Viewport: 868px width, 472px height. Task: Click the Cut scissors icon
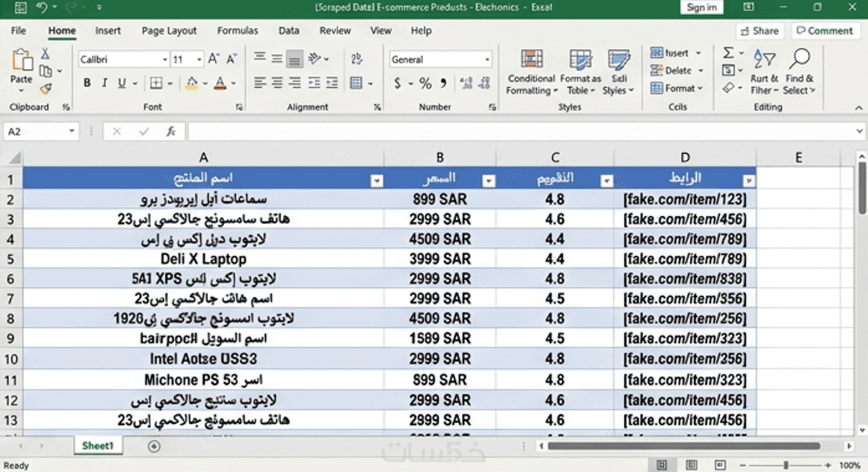point(45,54)
